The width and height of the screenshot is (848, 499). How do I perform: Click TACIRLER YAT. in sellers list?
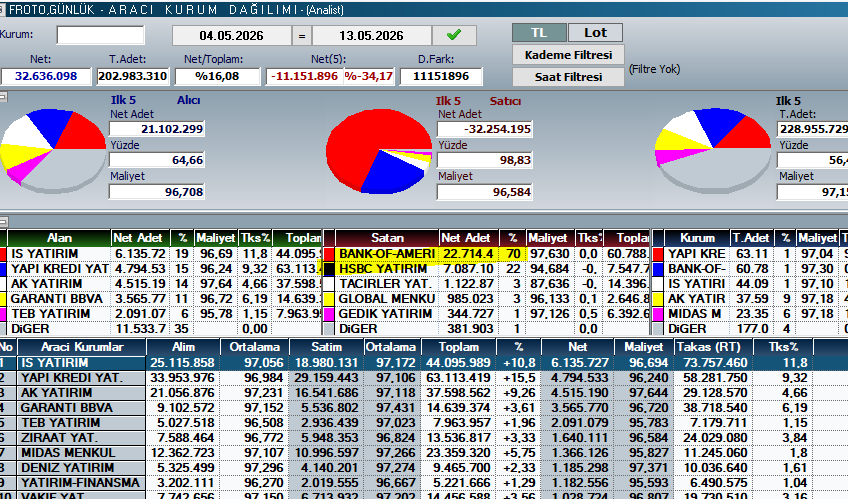point(385,284)
